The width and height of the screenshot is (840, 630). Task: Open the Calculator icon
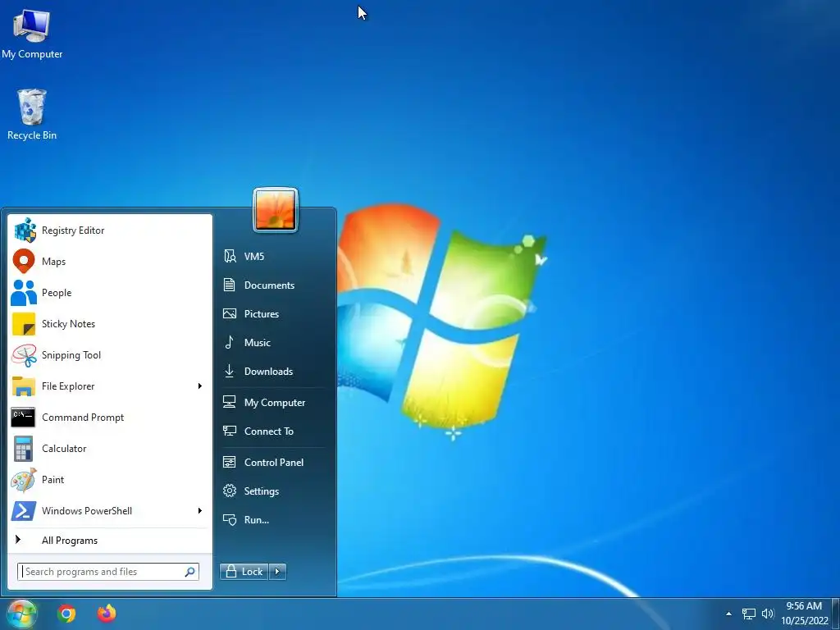[23, 449]
